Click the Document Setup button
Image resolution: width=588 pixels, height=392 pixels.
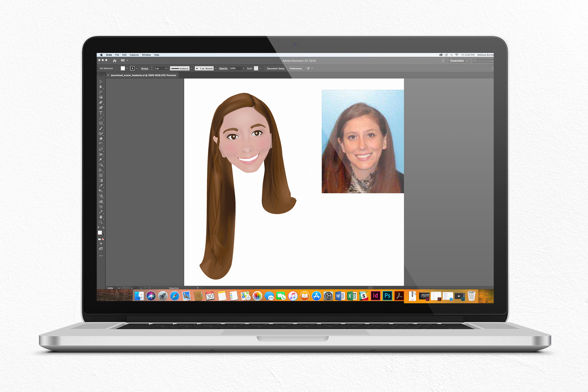point(275,68)
